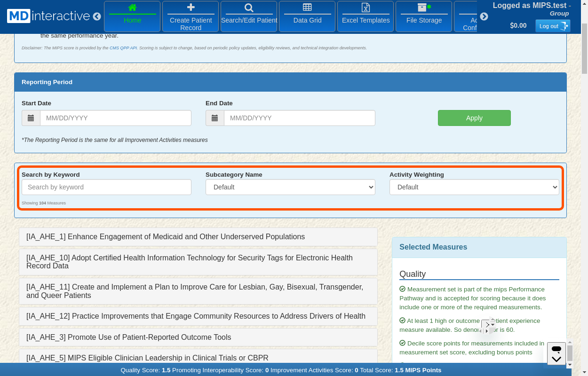Click the Start Date calendar icon
This screenshot has height=376, width=588.
pyautogui.click(x=31, y=118)
